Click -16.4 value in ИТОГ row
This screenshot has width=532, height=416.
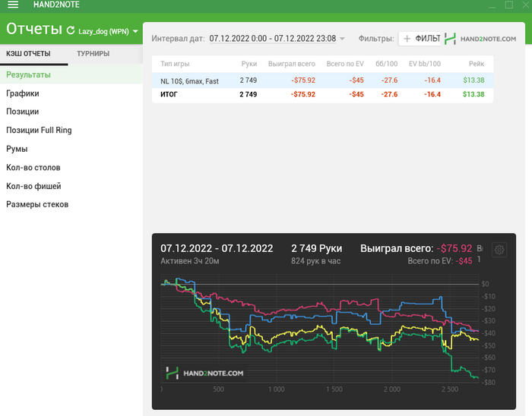432,94
